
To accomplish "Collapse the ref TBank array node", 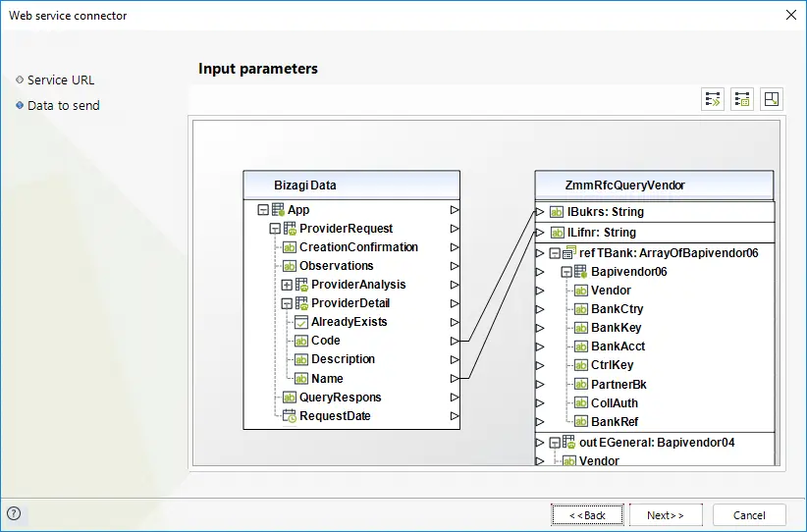I will [x=555, y=253].
